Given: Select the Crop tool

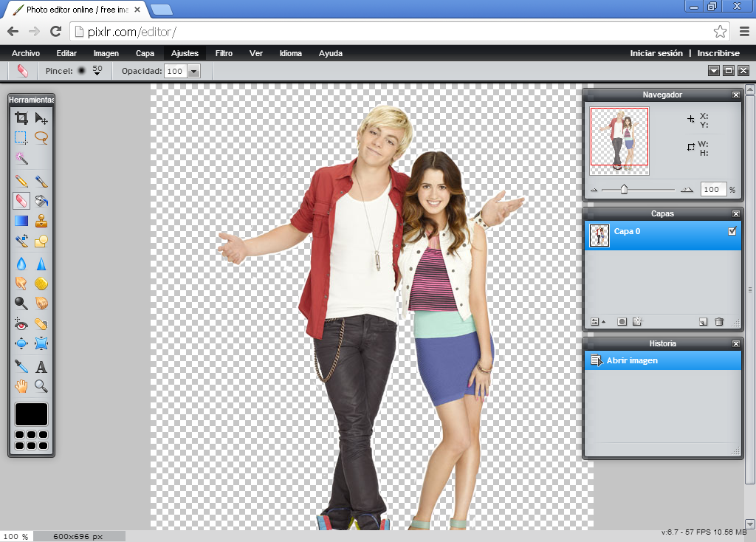Looking at the screenshot, I should pyautogui.click(x=21, y=117).
